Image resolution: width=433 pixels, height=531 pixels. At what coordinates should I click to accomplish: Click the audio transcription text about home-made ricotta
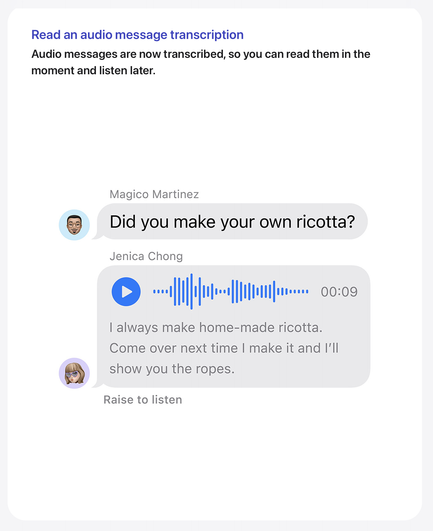coord(224,348)
